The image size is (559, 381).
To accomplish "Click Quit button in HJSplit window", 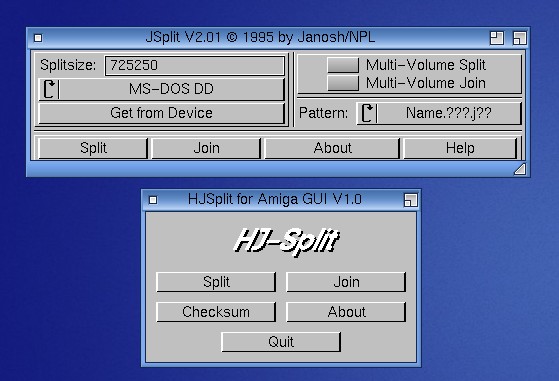I will tap(281, 342).
